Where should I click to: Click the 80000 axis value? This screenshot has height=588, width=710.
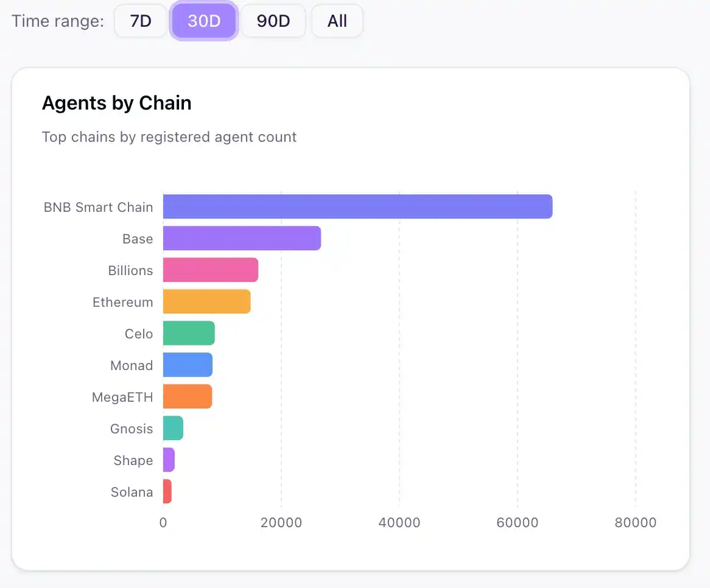pyautogui.click(x=636, y=522)
